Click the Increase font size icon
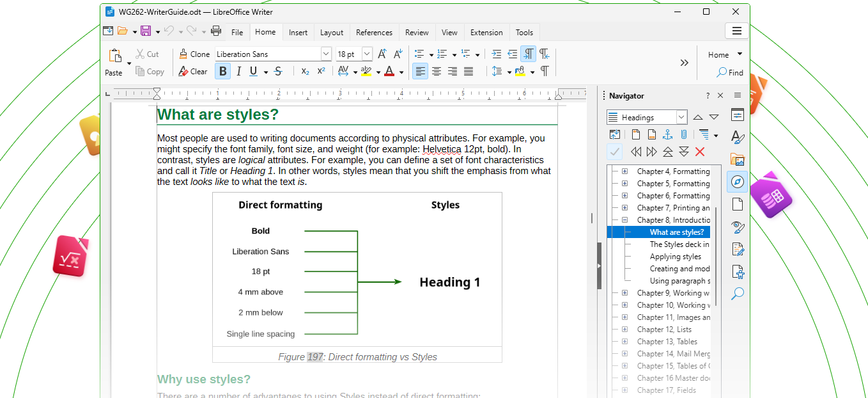The height and width of the screenshot is (398, 868). 382,54
